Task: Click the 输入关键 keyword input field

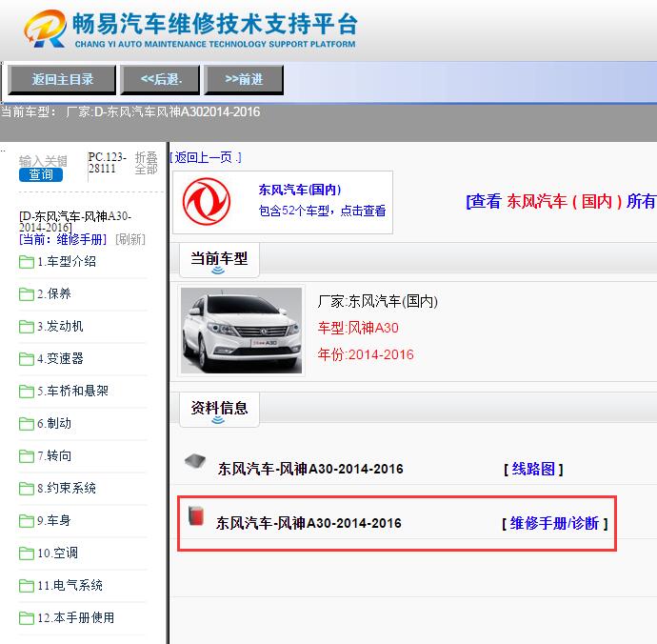Action: [43, 161]
